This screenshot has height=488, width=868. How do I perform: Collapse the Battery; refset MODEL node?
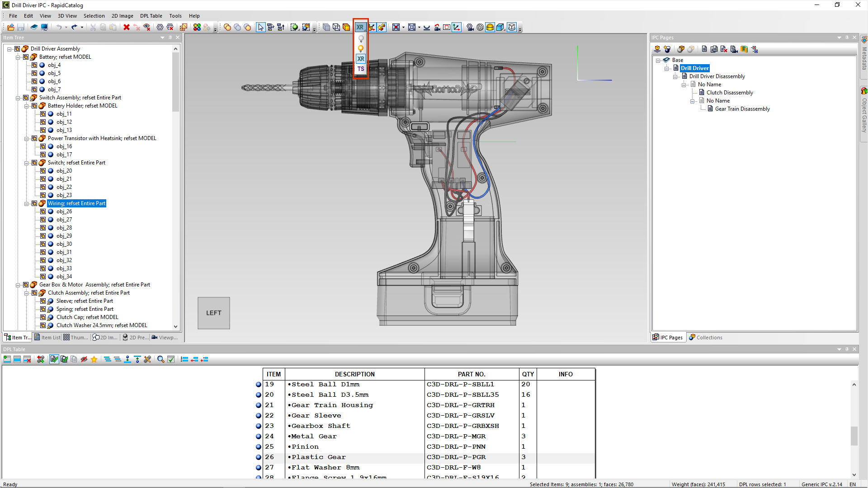click(x=18, y=57)
